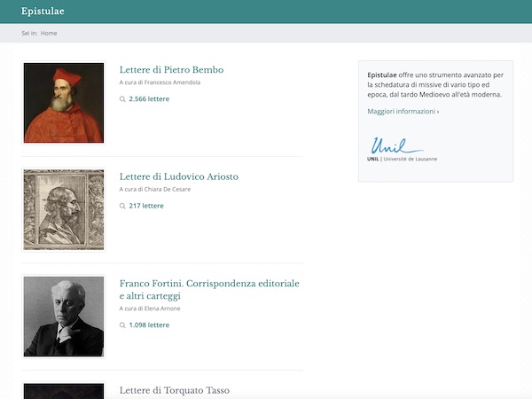Browse the 2.566 lettere link
The width and height of the screenshot is (532, 399).
click(x=149, y=99)
